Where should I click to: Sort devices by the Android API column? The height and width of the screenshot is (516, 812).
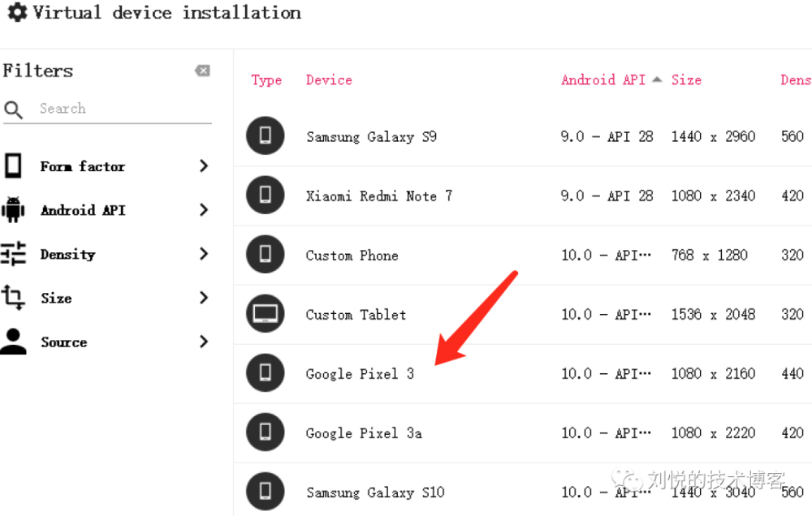pyautogui.click(x=601, y=80)
